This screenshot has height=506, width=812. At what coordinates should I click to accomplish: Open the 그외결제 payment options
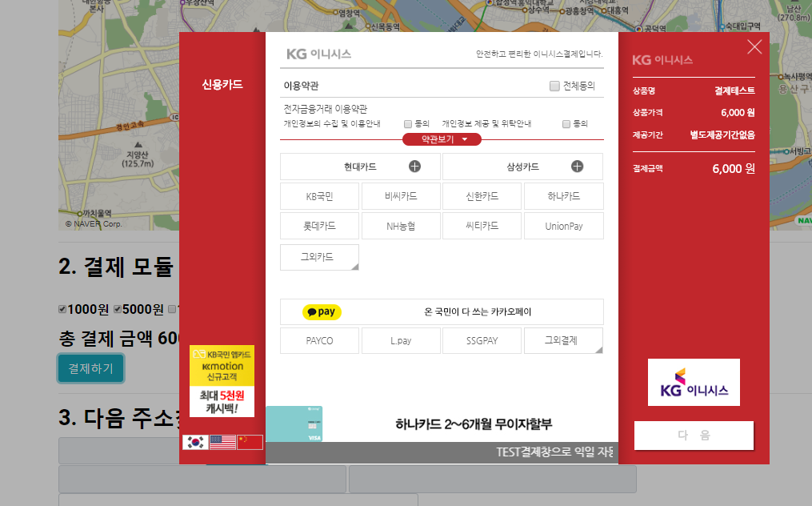coord(563,340)
